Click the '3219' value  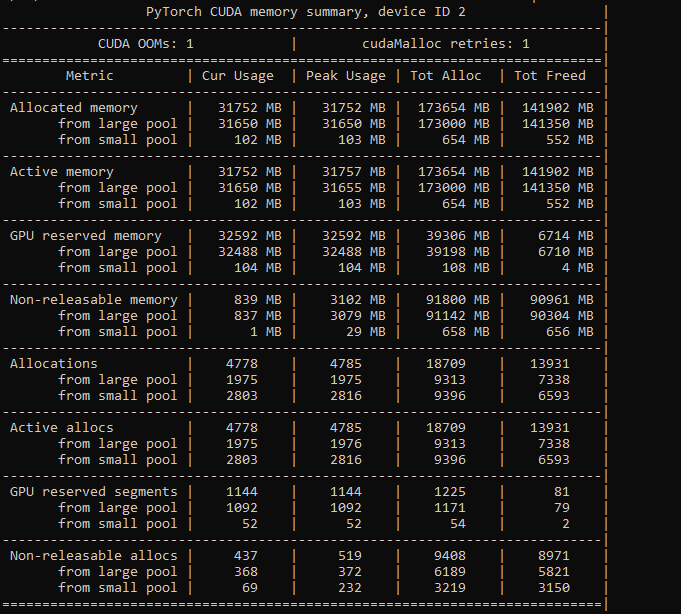[x=450, y=588]
